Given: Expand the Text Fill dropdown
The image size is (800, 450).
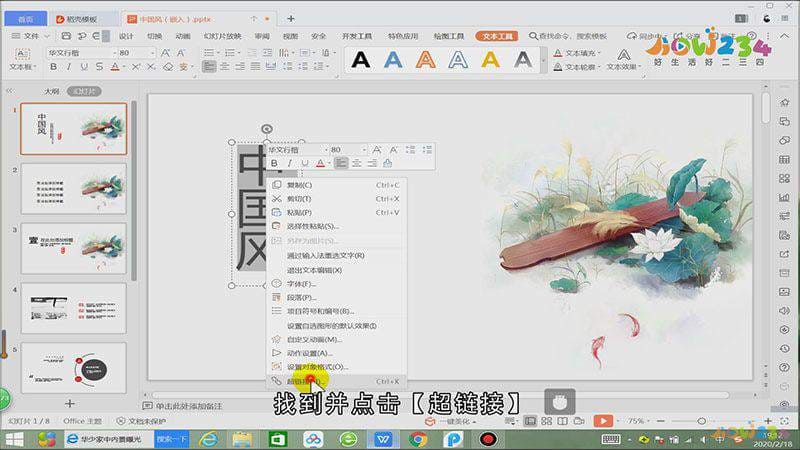Looking at the screenshot, I should [x=599, y=53].
